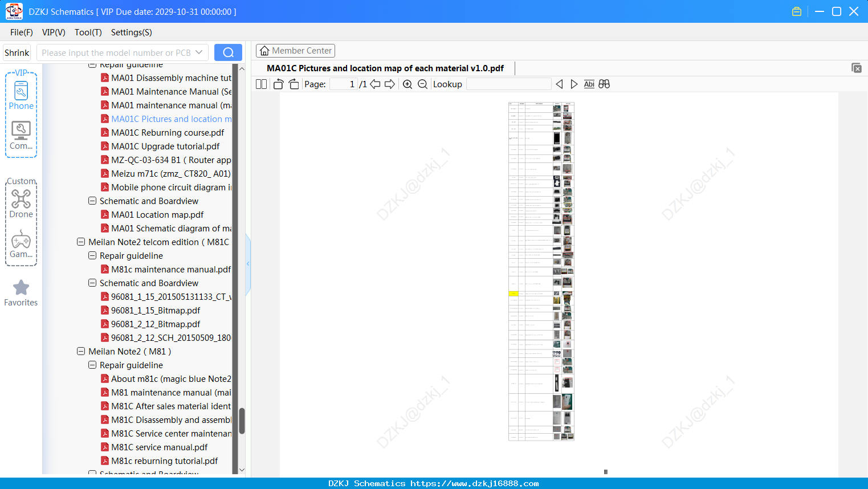
Task: Click the binoculars search icon
Action: pos(604,84)
